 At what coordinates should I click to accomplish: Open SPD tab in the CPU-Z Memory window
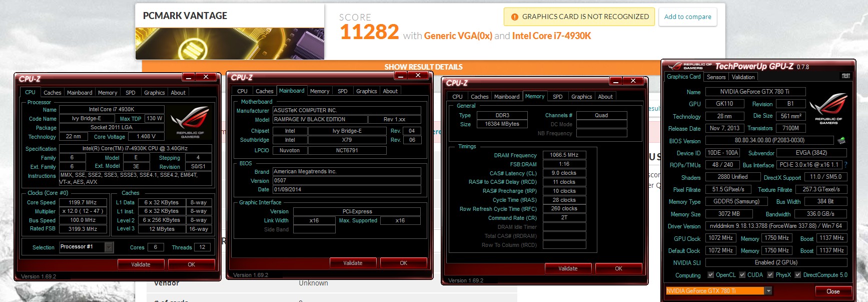557,97
